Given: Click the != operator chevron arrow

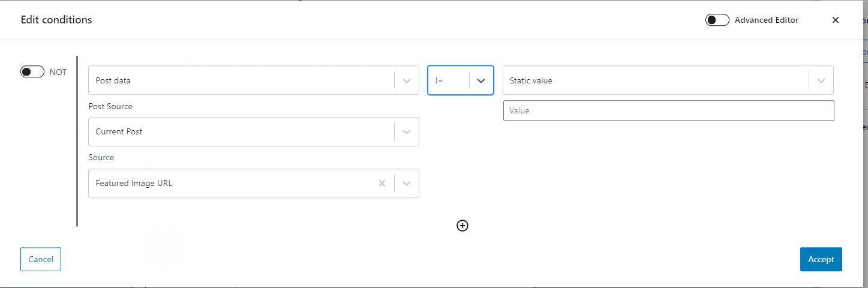Looking at the screenshot, I should (x=481, y=80).
